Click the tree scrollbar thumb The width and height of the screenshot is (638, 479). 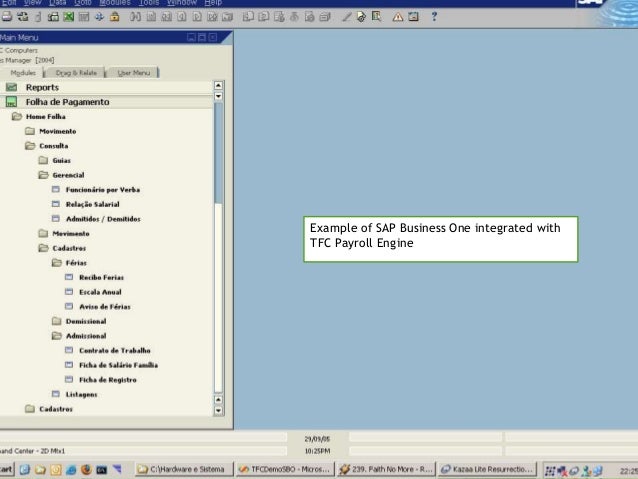coord(218,153)
